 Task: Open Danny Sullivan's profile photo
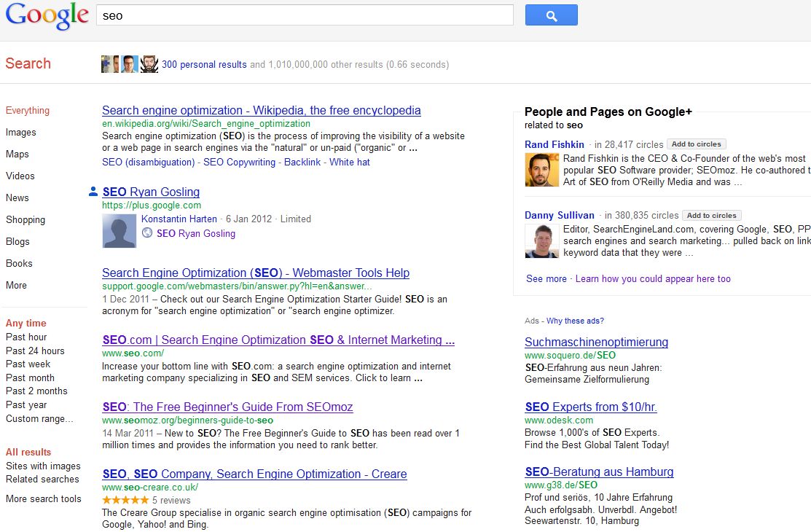(541, 241)
